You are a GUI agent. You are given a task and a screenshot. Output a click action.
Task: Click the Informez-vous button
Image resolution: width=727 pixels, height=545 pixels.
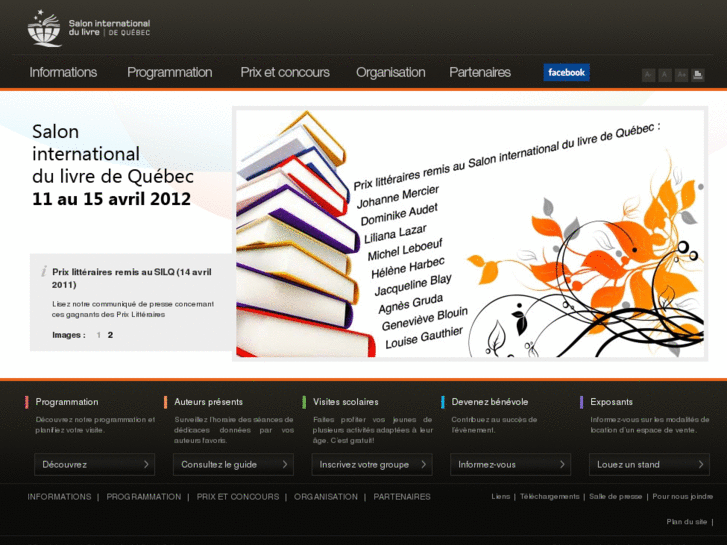[510, 464]
